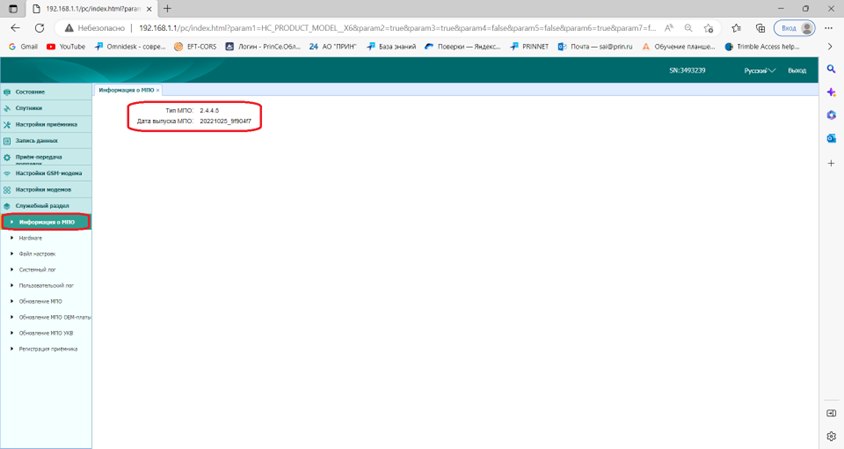844x449 pixels.
Task: Open the collections icon
Action: click(760, 28)
